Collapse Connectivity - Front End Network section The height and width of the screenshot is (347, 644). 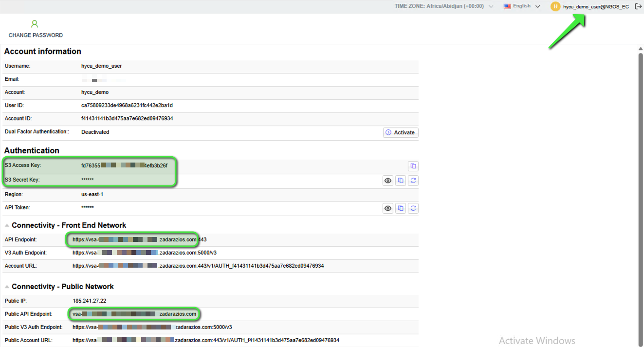[x=7, y=225]
